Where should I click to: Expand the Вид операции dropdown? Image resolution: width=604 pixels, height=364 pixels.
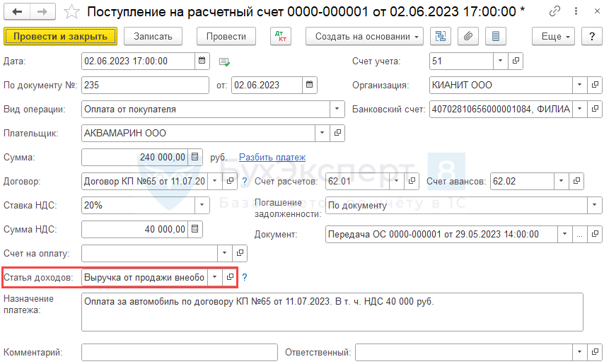pyautogui.click(x=337, y=109)
